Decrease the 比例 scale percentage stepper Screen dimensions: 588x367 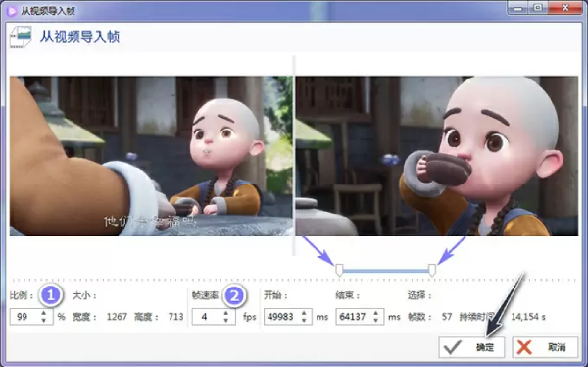click(44, 320)
